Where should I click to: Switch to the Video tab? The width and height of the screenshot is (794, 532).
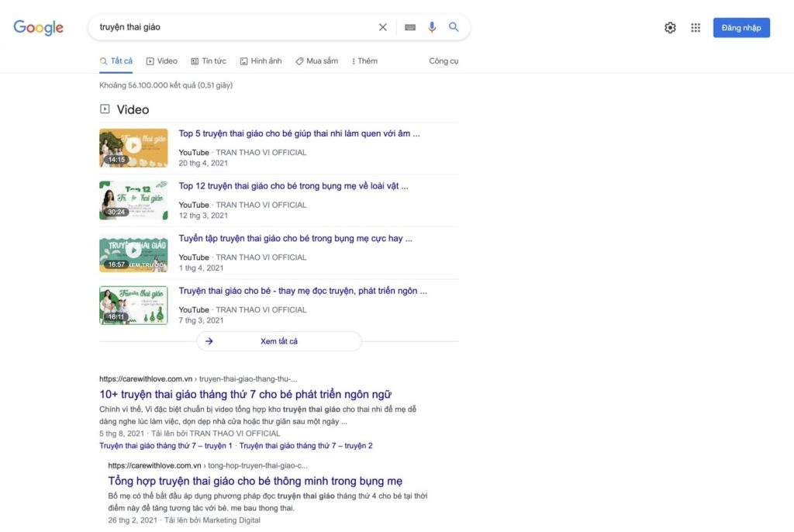[x=161, y=60]
